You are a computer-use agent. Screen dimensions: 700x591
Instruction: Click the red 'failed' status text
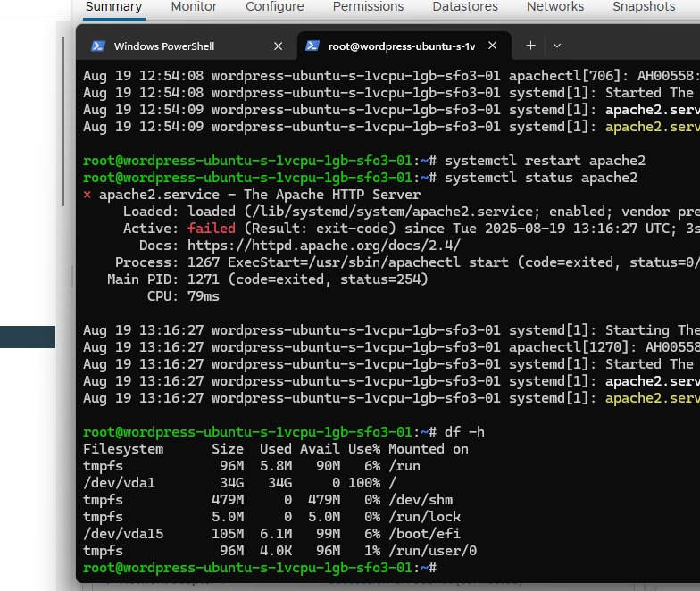pyautogui.click(x=211, y=229)
